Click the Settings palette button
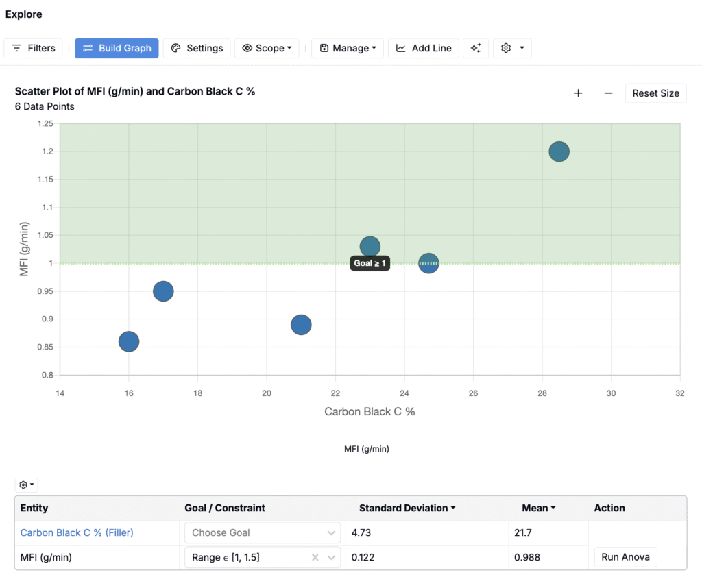702x588 pixels. pyautogui.click(x=197, y=48)
